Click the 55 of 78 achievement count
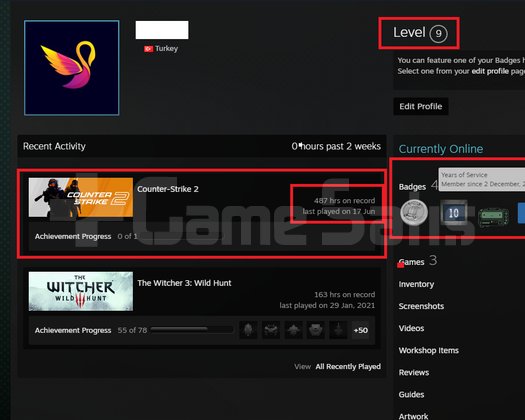 [x=132, y=330]
